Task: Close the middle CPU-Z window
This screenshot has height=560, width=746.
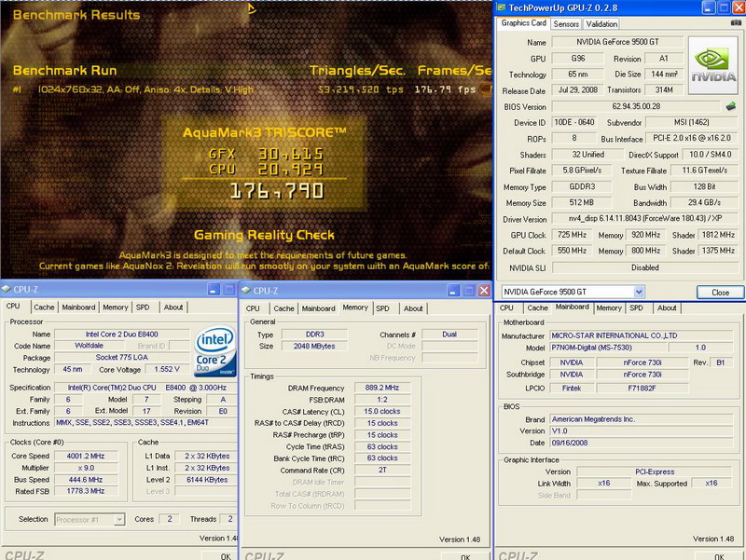Action: click(484, 291)
